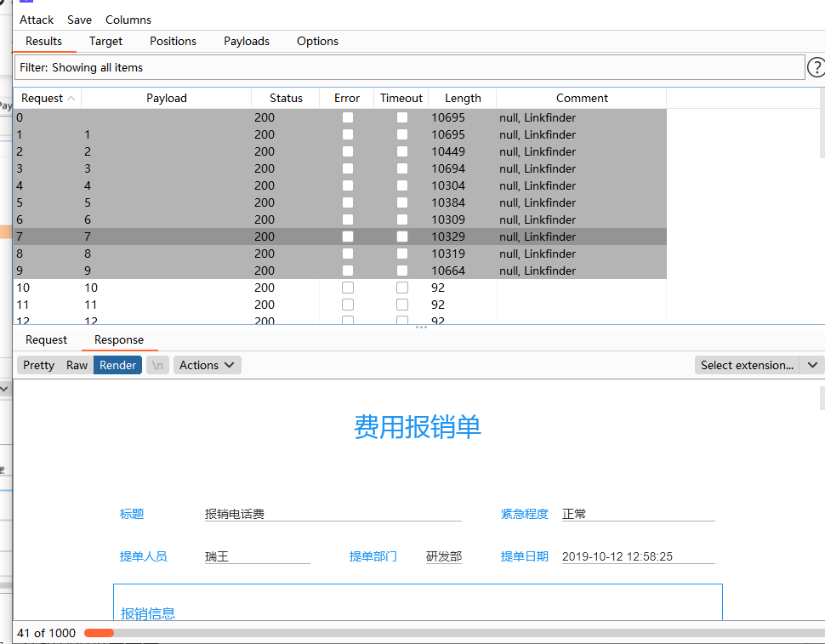Open the Attack menu
Screen dimensions: 825x644
(37, 20)
